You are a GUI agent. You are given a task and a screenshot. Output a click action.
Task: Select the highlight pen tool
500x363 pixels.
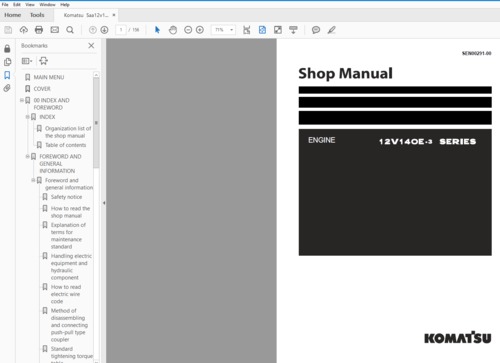[x=331, y=30]
